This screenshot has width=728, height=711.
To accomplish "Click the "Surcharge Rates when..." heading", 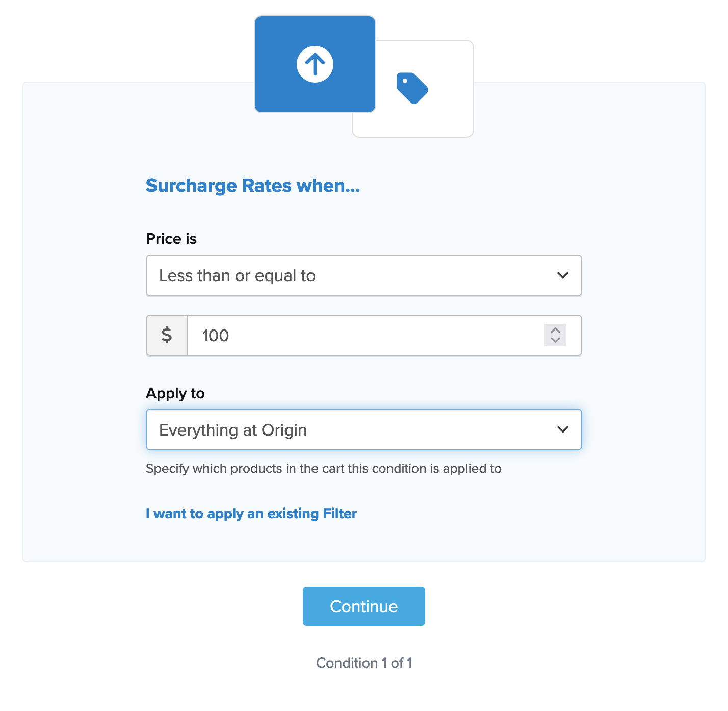I will [x=253, y=186].
